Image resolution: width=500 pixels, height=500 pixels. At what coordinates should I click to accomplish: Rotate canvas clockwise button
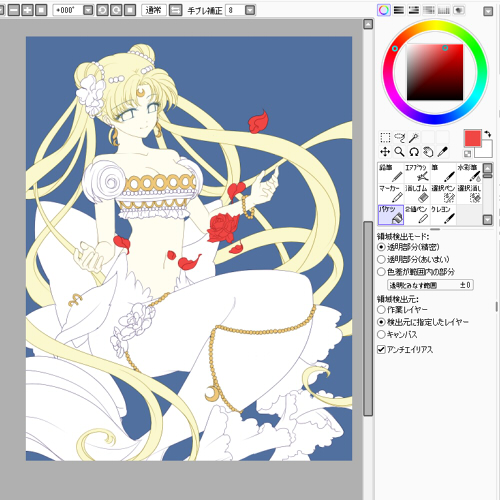pyautogui.click(x=116, y=10)
